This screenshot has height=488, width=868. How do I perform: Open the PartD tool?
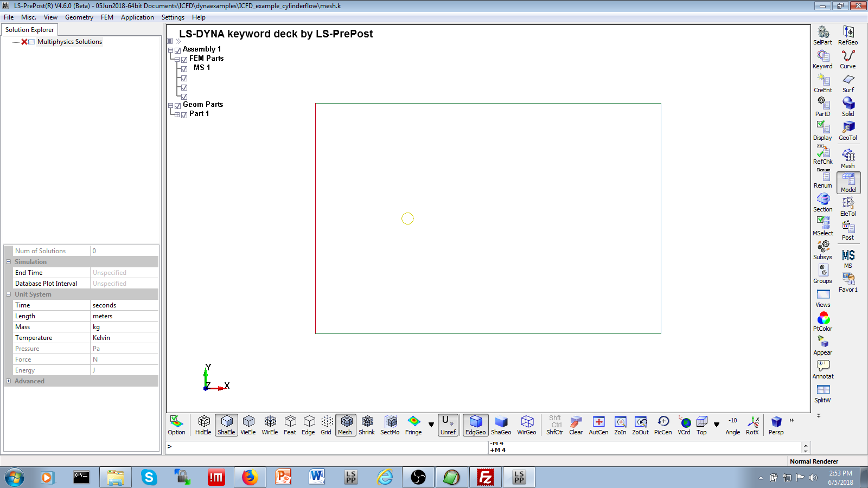point(822,107)
